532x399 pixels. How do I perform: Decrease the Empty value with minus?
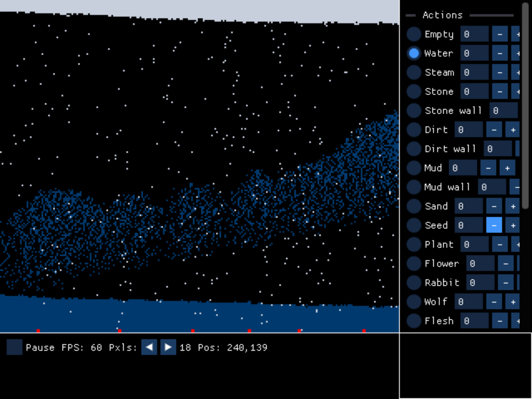[500, 34]
